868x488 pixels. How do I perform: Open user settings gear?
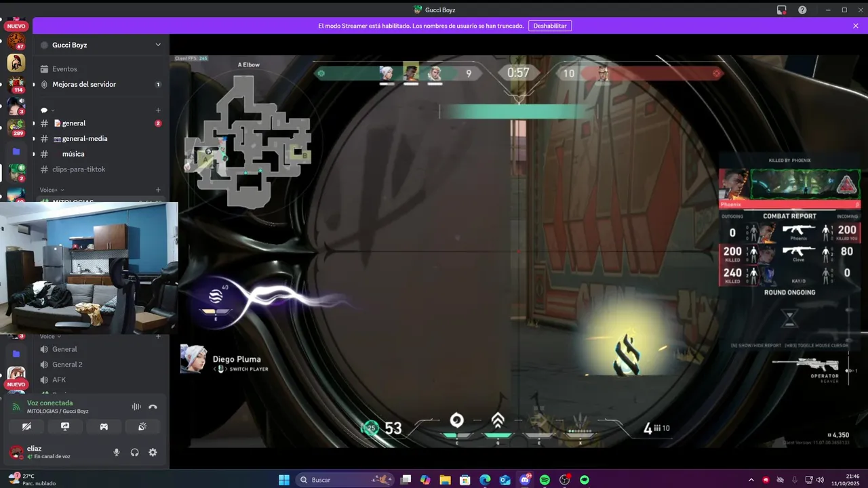[x=153, y=452]
